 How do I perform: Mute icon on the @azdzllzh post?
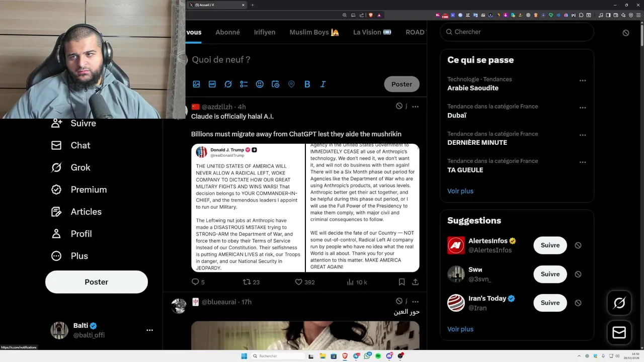tap(399, 106)
